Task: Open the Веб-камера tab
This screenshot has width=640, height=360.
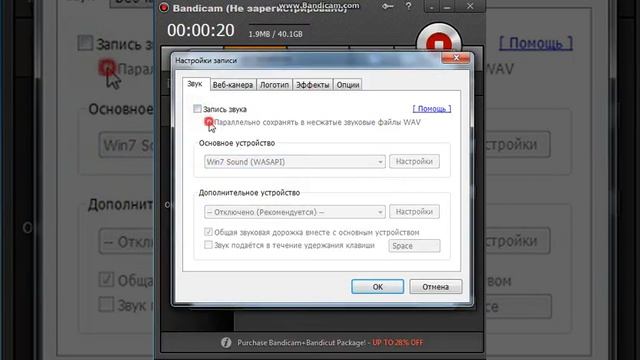Action: [x=233, y=84]
